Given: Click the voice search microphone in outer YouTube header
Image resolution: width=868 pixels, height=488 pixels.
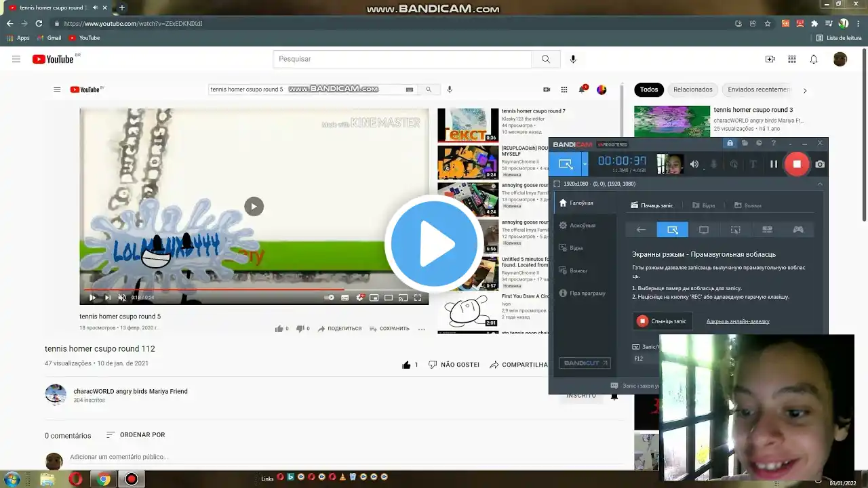Looking at the screenshot, I should [x=573, y=59].
